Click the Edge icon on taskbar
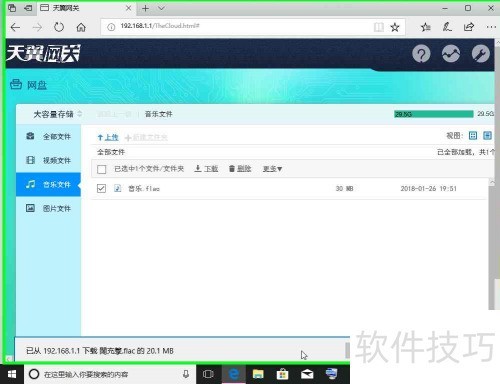500x384 pixels. 234,374
